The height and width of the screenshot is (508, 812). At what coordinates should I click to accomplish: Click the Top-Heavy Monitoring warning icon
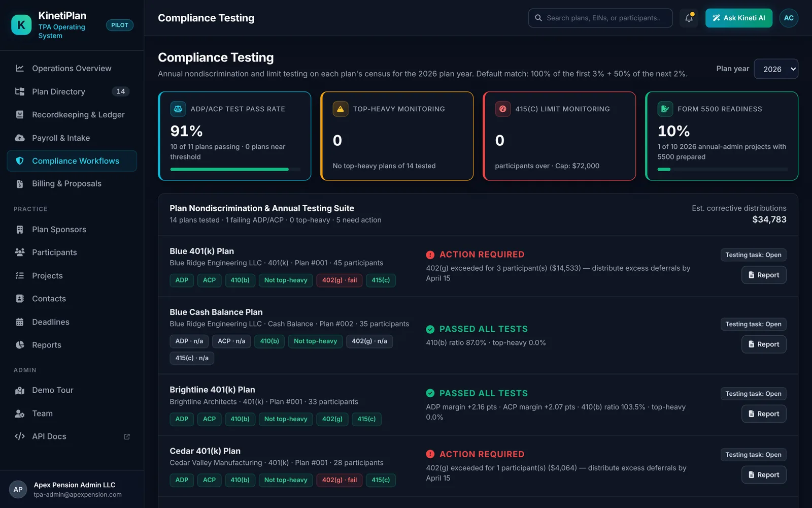[x=341, y=109]
